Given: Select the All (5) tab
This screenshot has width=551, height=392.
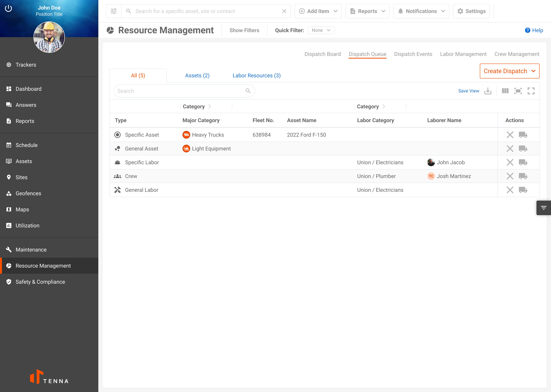Looking at the screenshot, I should coord(138,76).
